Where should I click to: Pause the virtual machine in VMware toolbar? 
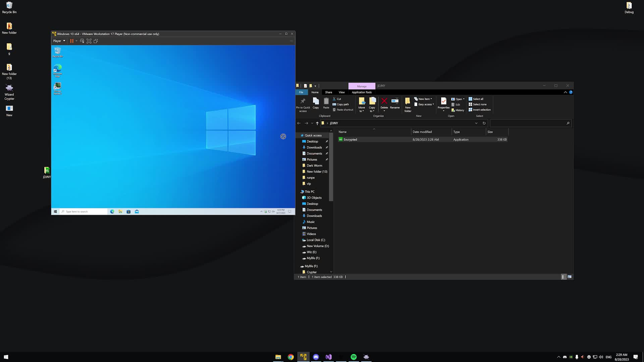click(72, 41)
